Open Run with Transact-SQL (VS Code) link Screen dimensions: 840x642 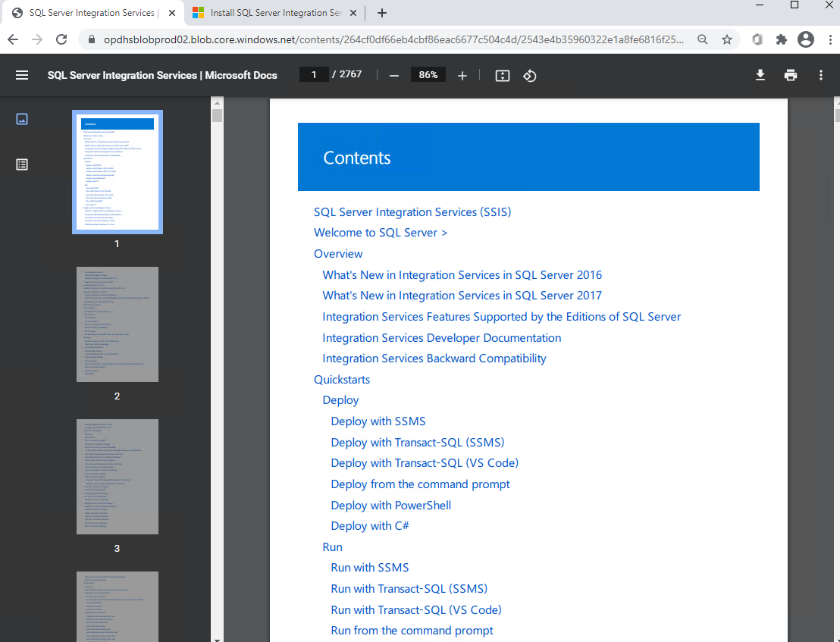pos(416,610)
